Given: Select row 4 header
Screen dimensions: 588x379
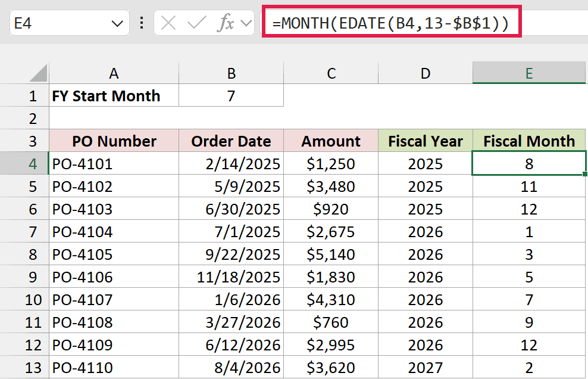Looking at the screenshot, I should (x=24, y=163).
